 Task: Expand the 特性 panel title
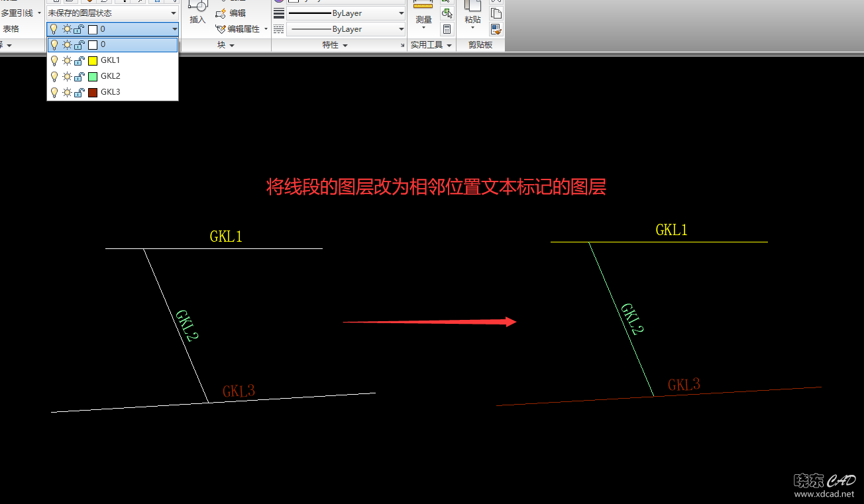[x=335, y=45]
